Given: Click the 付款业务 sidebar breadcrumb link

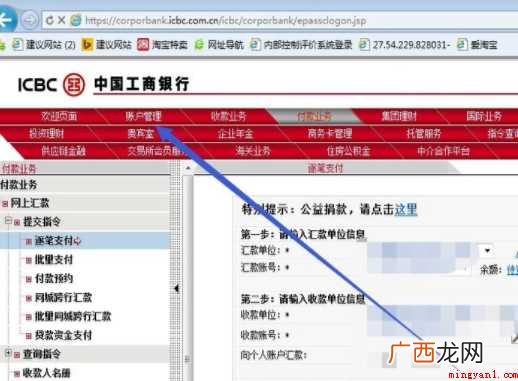Looking at the screenshot, I should [19, 169].
